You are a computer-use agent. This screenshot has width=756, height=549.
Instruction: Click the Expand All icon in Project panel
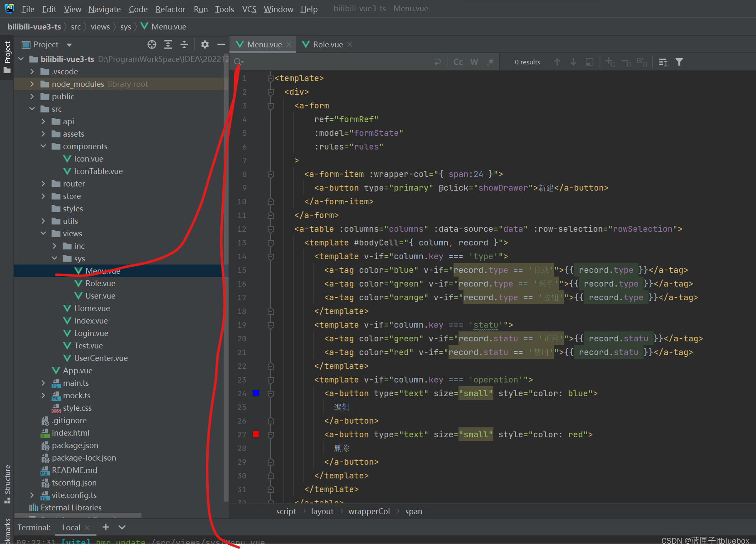[168, 44]
